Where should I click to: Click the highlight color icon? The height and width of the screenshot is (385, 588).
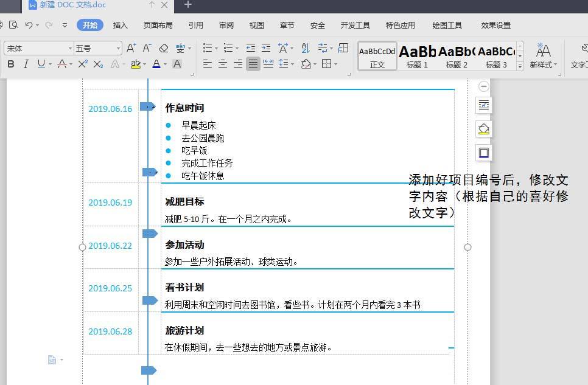pos(135,64)
